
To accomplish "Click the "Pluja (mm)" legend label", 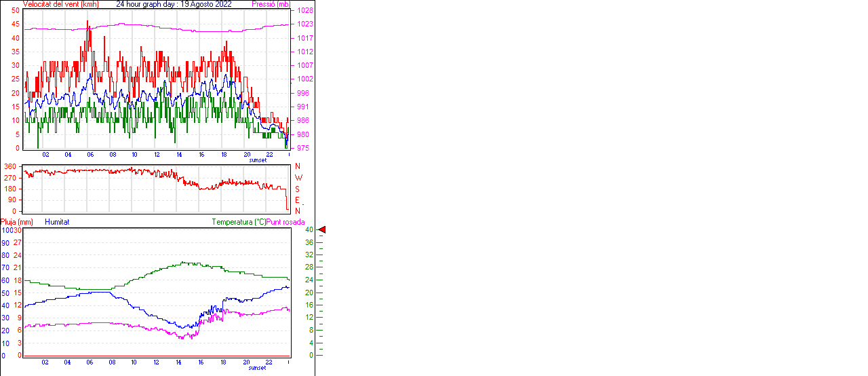I will [17, 222].
